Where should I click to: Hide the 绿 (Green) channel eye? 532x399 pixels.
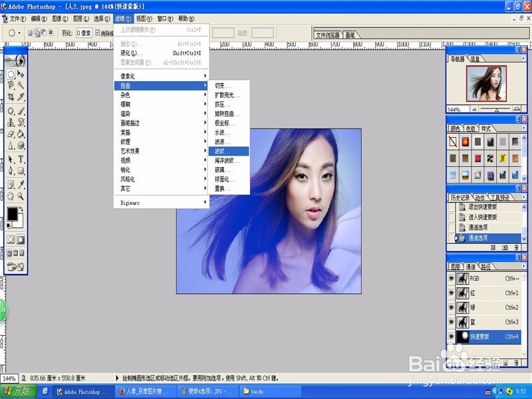click(452, 307)
